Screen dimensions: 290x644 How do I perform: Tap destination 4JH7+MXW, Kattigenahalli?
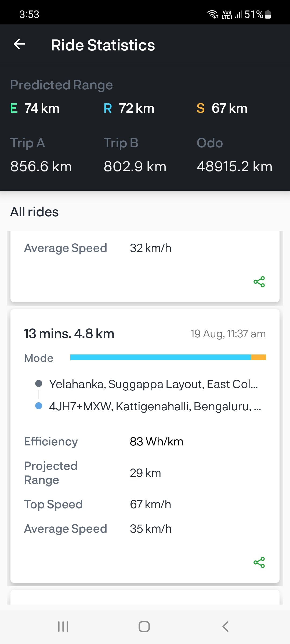pos(155,407)
